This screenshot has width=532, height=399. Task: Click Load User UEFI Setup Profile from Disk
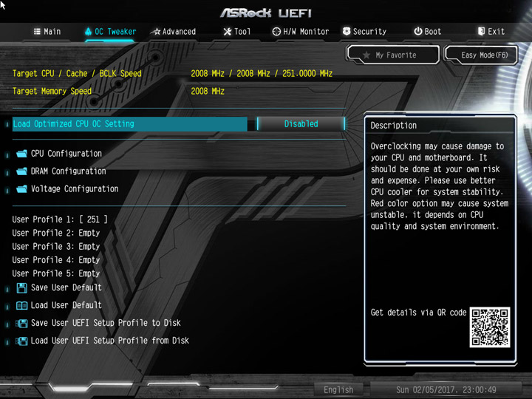click(x=110, y=341)
